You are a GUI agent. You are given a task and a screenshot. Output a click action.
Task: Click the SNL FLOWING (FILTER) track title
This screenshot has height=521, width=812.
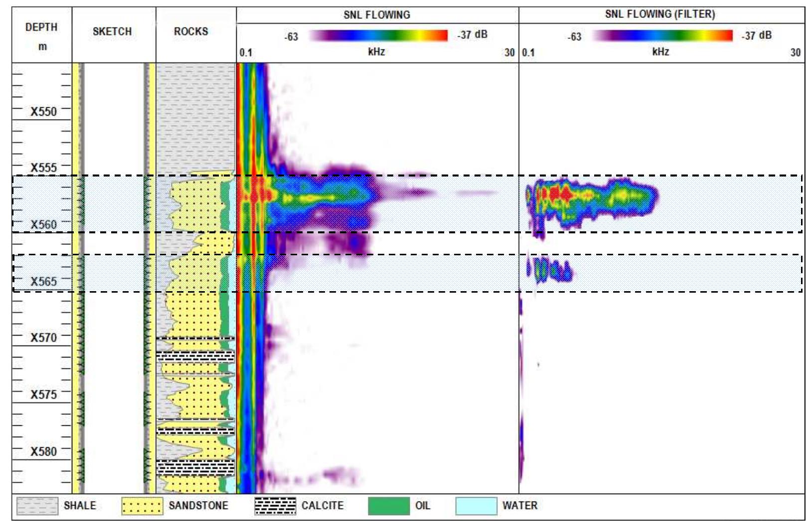coord(660,14)
